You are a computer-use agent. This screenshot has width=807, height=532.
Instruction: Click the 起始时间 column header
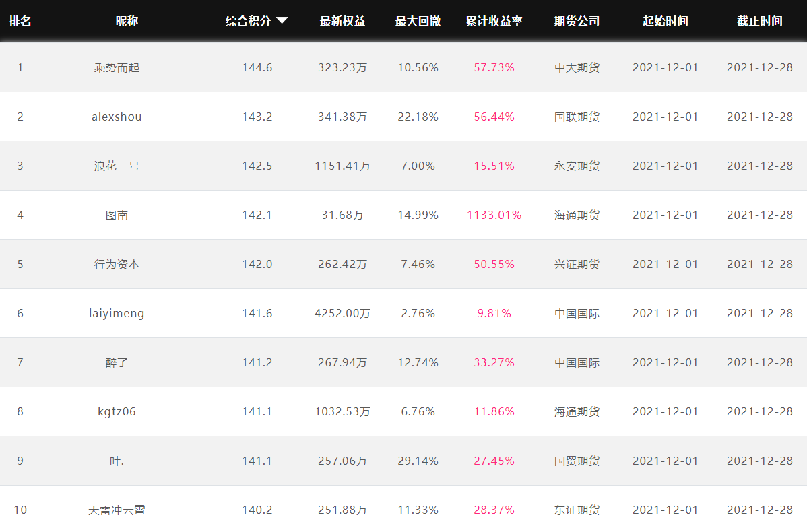pyautogui.click(x=666, y=21)
